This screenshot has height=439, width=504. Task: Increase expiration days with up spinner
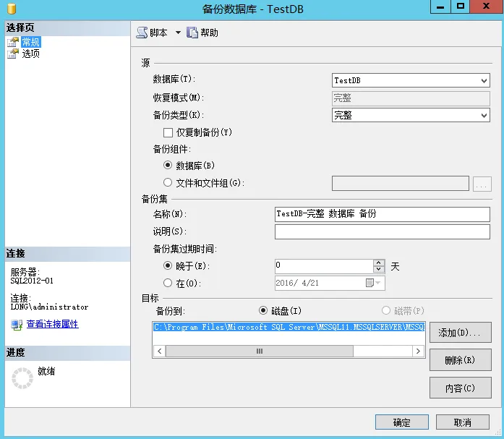pos(379,263)
